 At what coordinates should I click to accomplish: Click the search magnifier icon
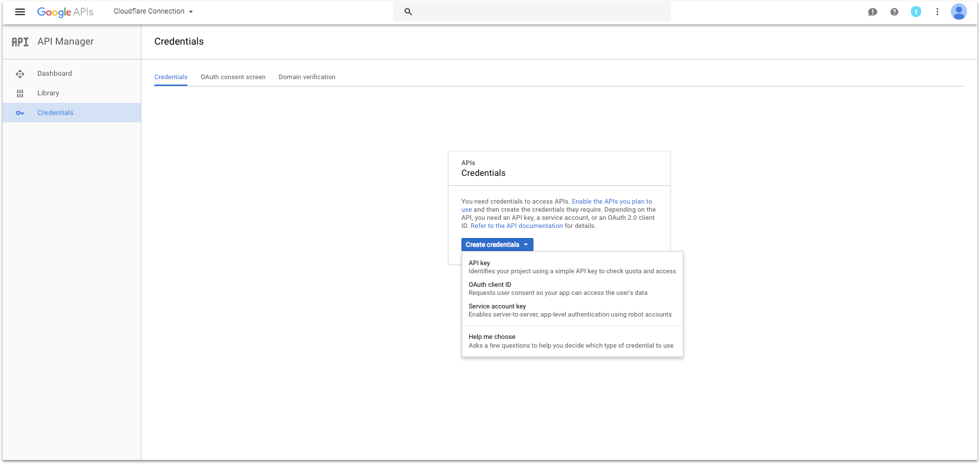[408, 12]
